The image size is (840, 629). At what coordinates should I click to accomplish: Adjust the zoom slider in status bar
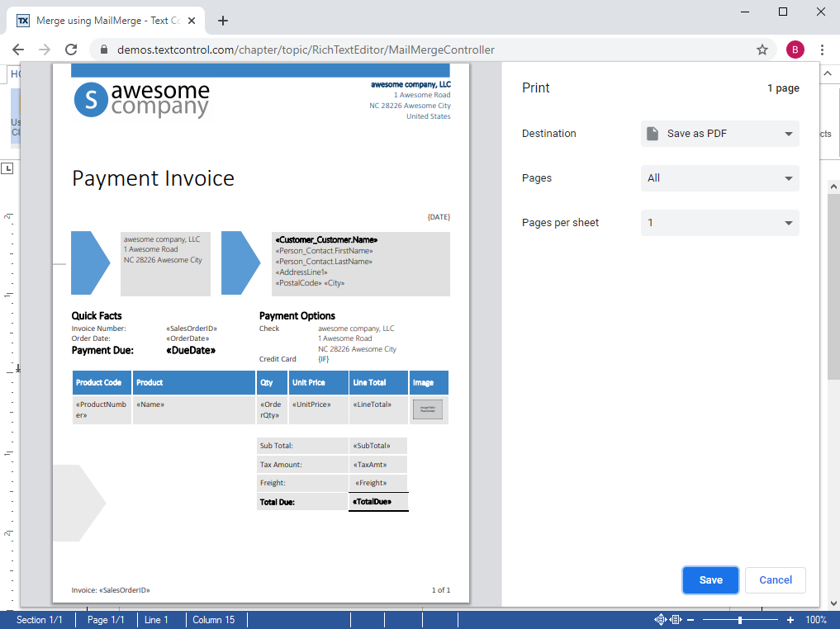[x=740, y=620]
